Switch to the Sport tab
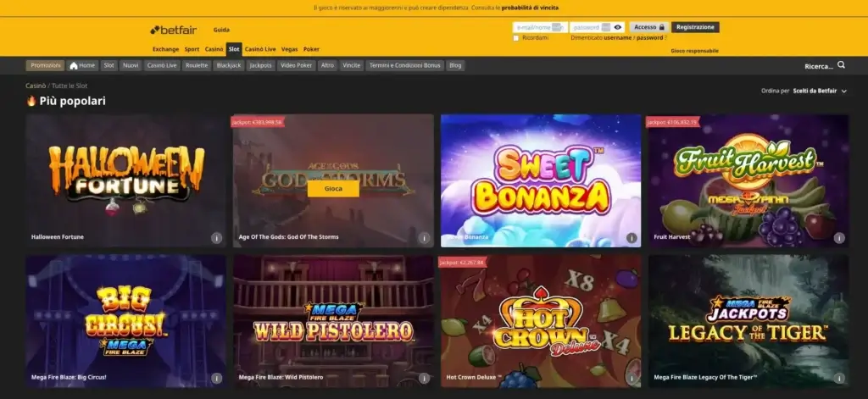 tap(192, 49)
